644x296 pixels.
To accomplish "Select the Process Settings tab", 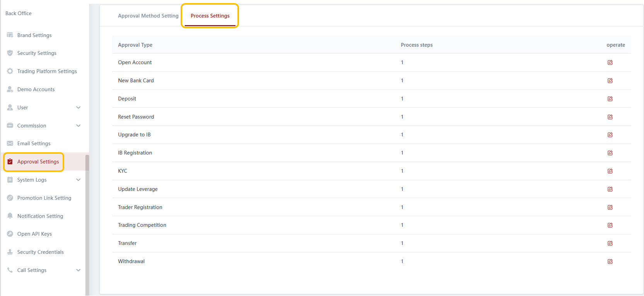I will coord(210,16).
